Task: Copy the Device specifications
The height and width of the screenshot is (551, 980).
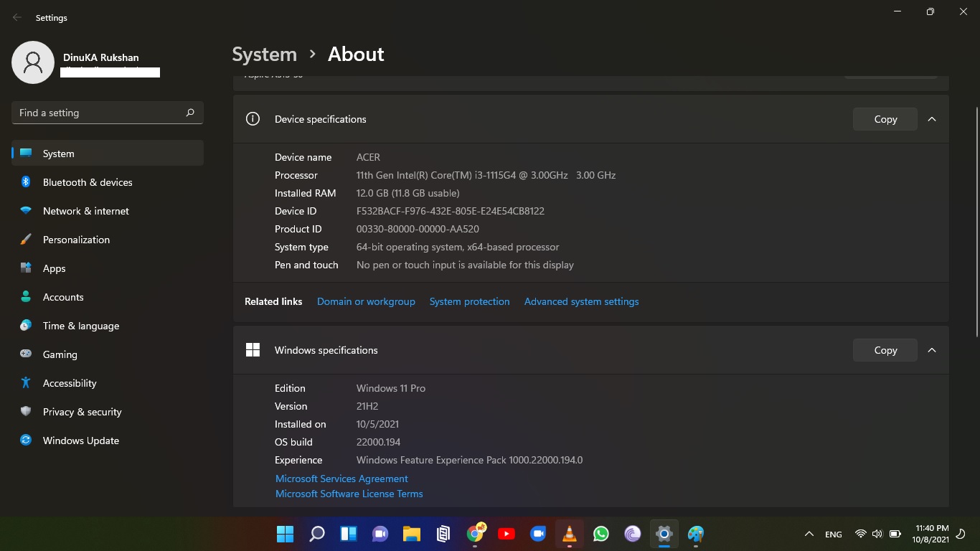Action: tap(885, 119)
